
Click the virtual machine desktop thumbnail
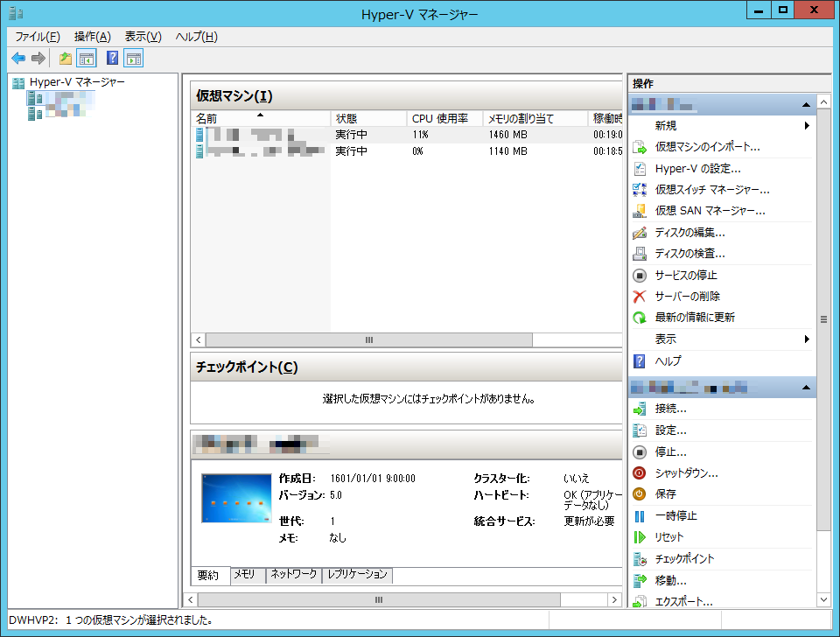tap(236, 498)
